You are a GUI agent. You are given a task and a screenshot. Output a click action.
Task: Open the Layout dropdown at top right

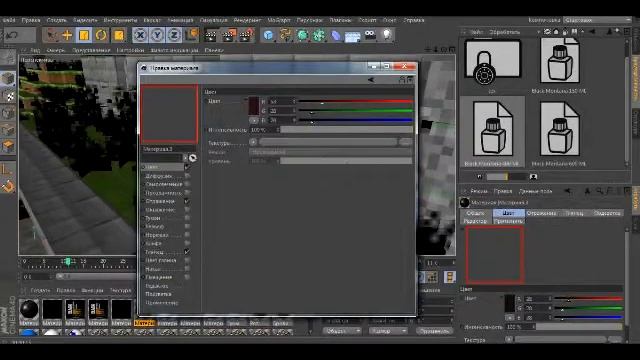(597, 20)
